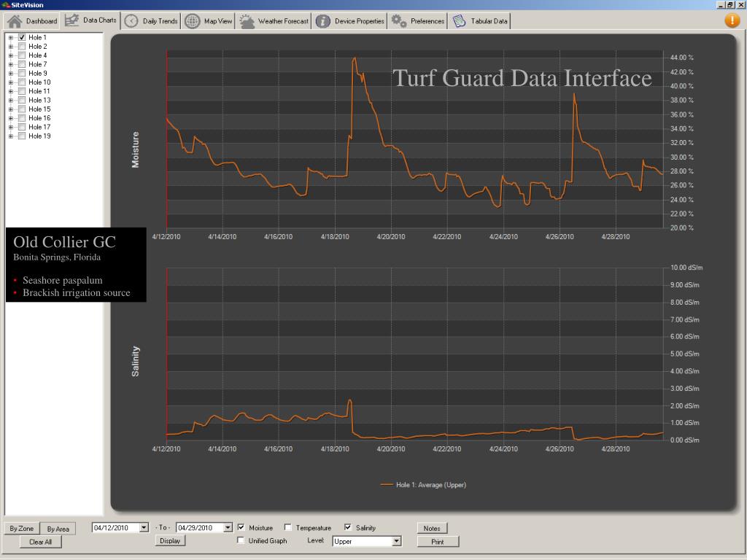Click the Daily Trends clock icon
Viewport: 747px width, 560px height.
(131, 21)
